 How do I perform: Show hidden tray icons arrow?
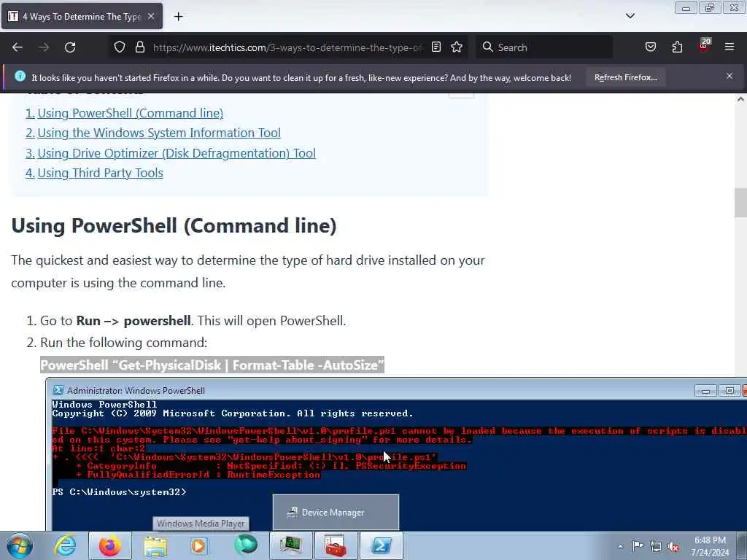(x=620, y=546)
